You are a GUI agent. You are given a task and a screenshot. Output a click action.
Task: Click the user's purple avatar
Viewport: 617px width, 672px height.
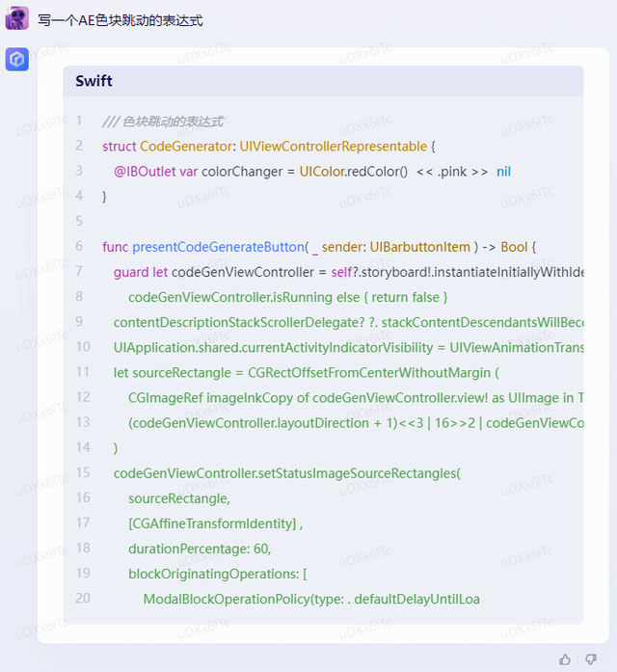pyautogui.click(x=16, y=18)
